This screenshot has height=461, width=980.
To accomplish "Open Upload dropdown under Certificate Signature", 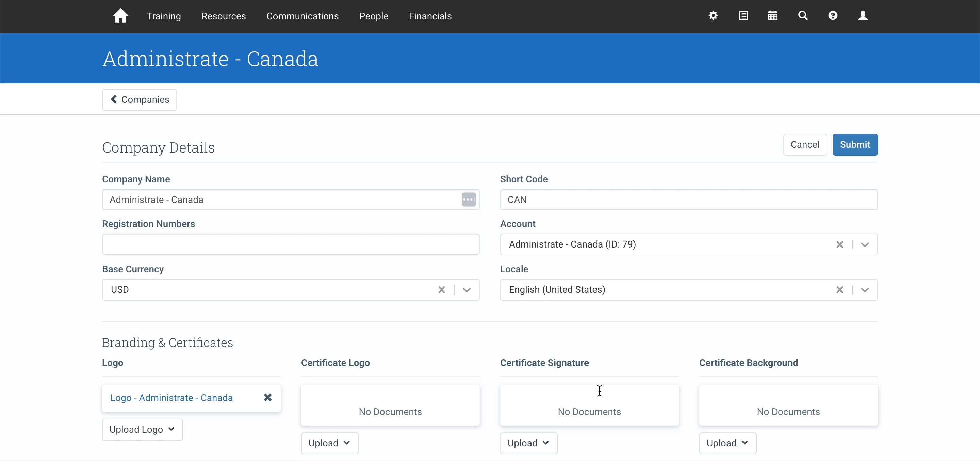I will click(528, 443).
